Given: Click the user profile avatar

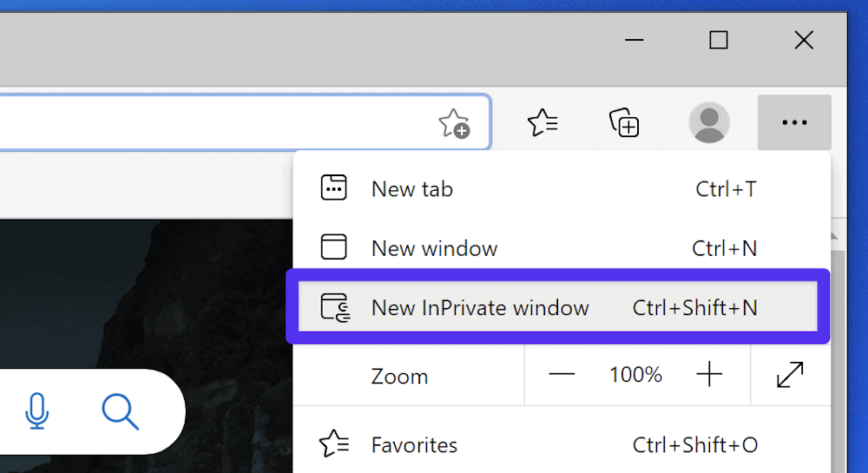Looking at the screenshot, I should [709, 123].
